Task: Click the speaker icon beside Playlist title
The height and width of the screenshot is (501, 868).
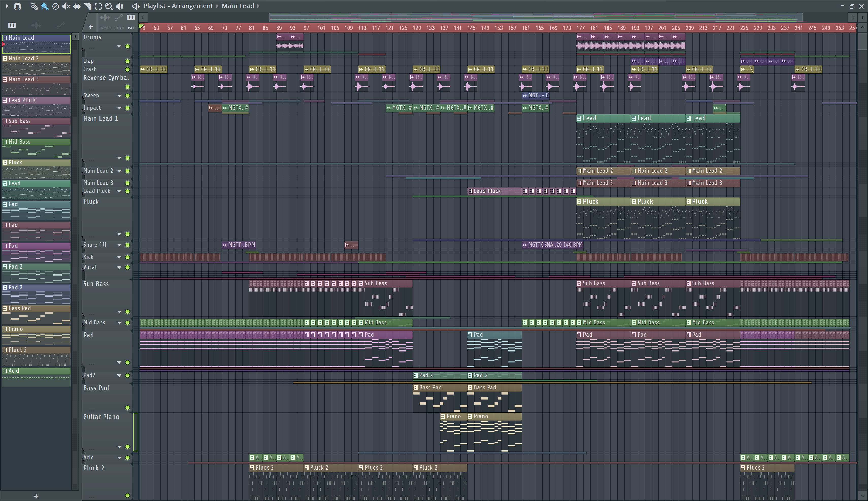Action: click(136, 6)
